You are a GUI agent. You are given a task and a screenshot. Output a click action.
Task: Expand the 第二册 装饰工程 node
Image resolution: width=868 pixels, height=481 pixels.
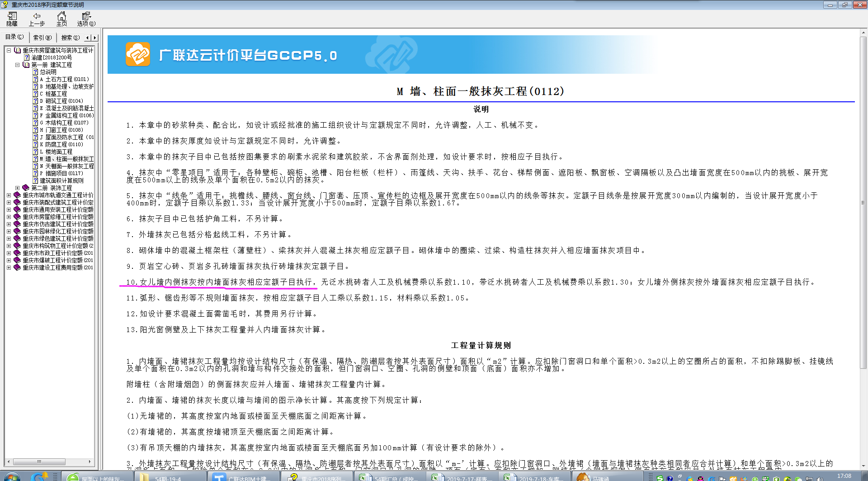17,188
